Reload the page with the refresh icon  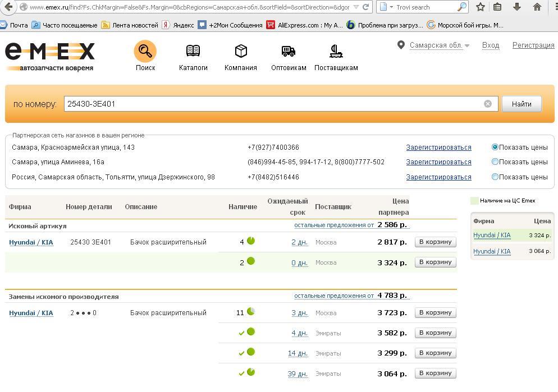coord(366,7)
